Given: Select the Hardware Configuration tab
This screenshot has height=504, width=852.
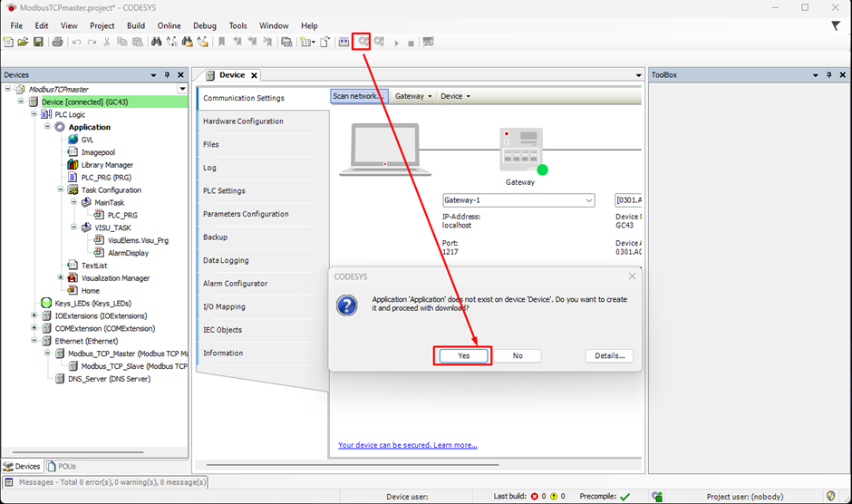Looking at the screenshot, I should click(x=243, y=121).
